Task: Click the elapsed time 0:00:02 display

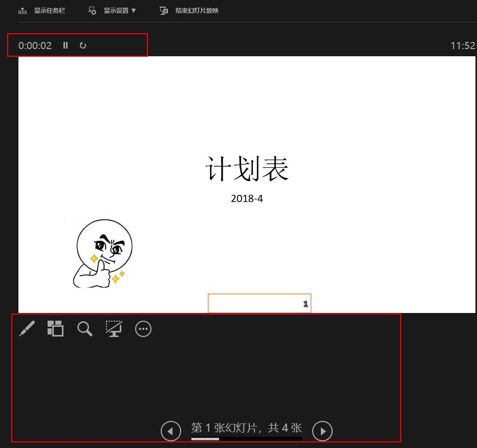Action: coord(35,46)
